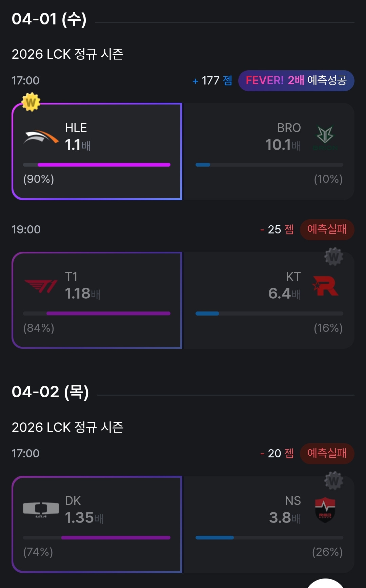Viewport: 366px width, 588px height.
Task: Click the BRO Brion team logo
Action: (325, 137)
